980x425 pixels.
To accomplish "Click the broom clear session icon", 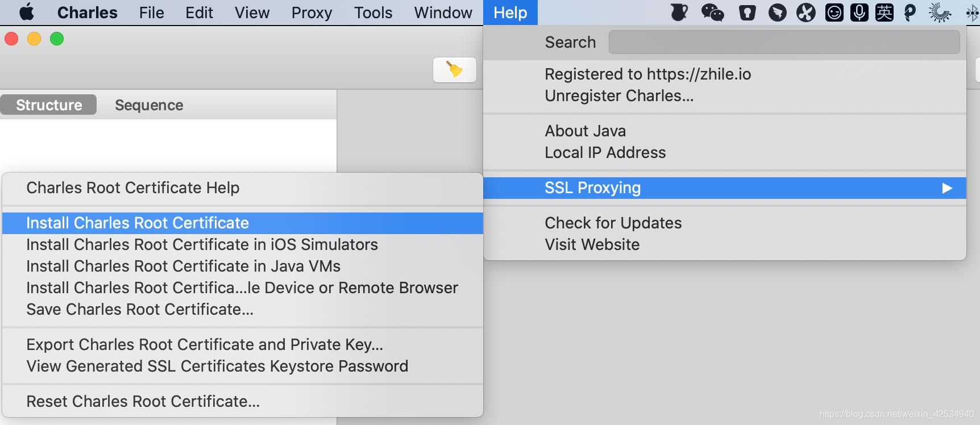I will pyautogui.click(x=454, y=70).
